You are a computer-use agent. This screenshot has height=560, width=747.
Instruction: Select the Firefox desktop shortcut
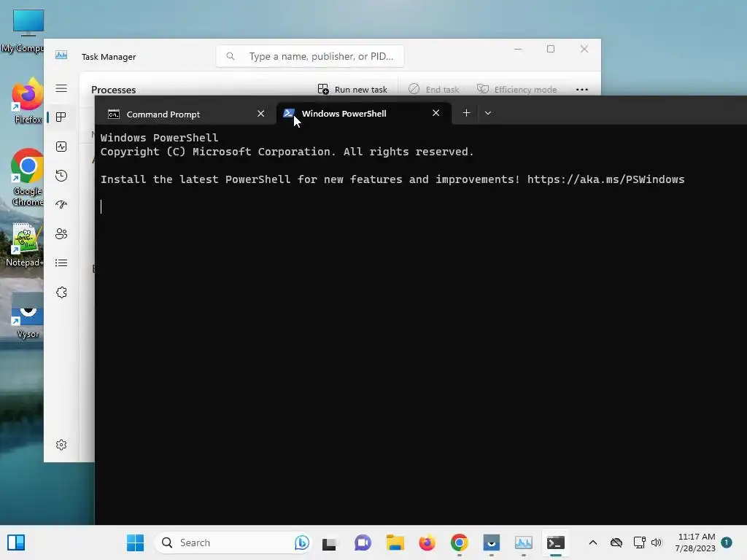(27, 101)
